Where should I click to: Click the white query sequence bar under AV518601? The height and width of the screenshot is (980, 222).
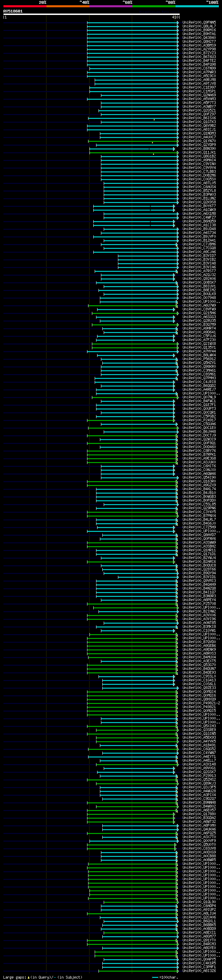click(92, 15)
